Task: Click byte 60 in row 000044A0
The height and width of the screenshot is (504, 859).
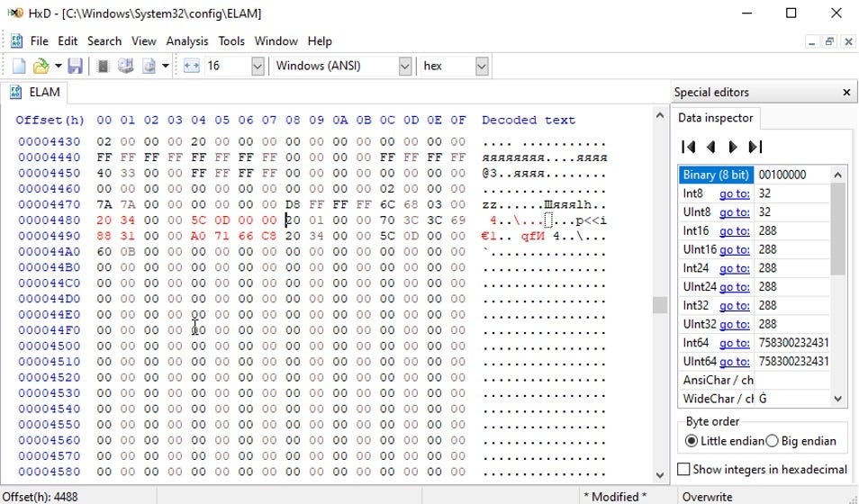Action: (104, 252)
